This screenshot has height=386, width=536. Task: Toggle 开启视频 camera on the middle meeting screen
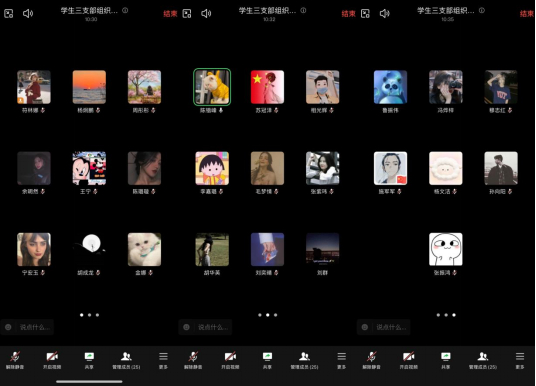tap(230, 360)
